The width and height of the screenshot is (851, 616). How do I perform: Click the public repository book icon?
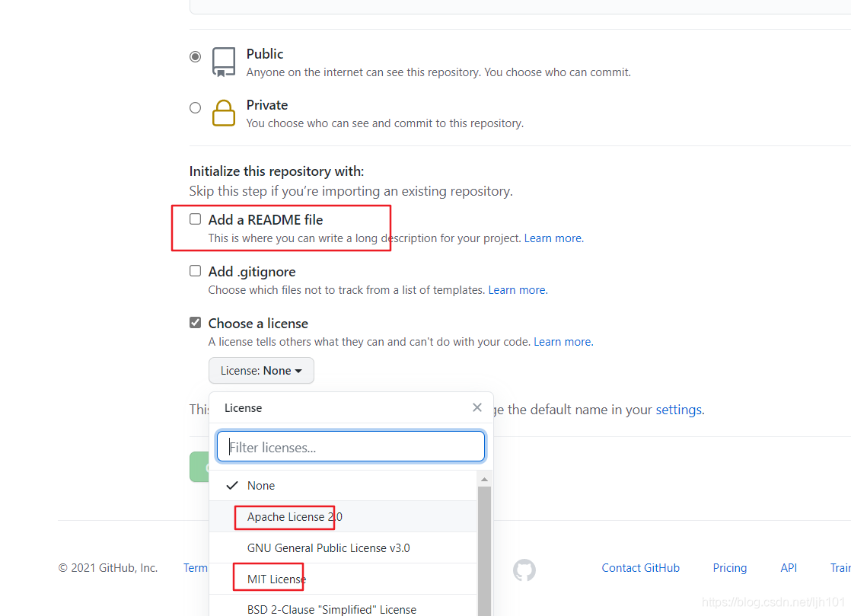click(x=224, y=62)
